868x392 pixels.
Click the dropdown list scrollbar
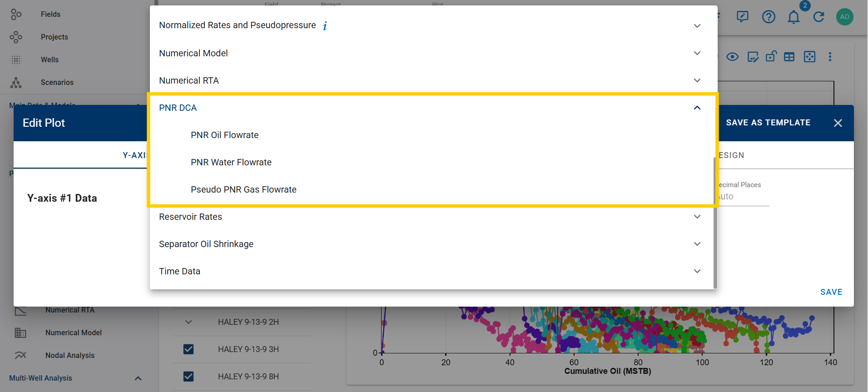click(715, 223)
